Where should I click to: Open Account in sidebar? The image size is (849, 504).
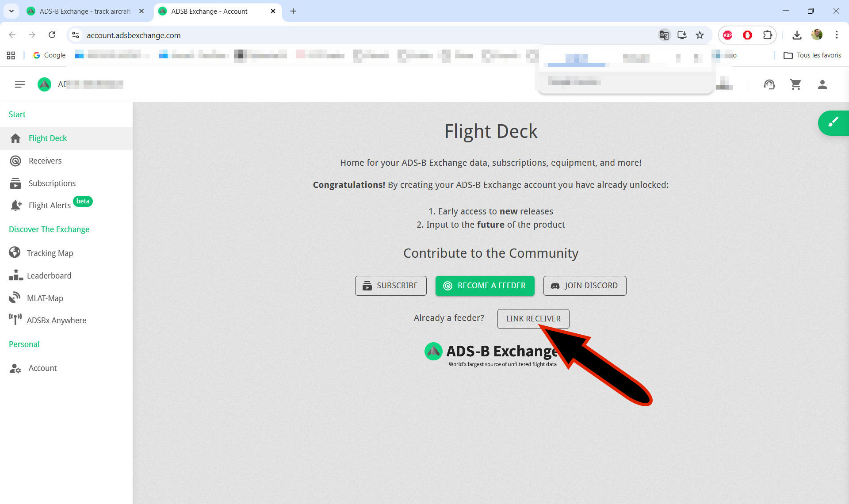point(66,368)
